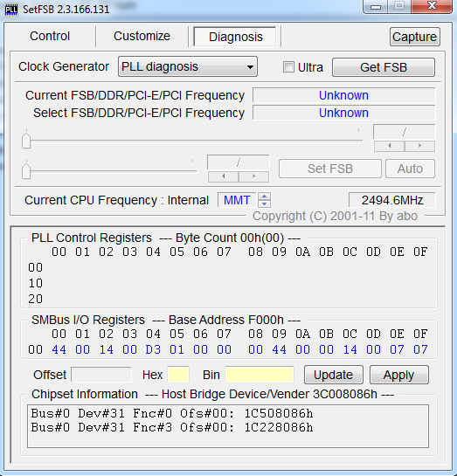Click the Offset input field
457x476 pixels.
point(101,375)
